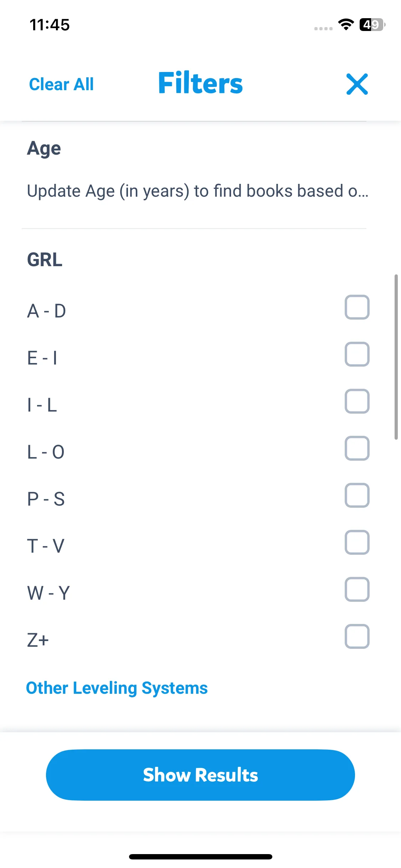Tick the L - O checkbox

357,448
